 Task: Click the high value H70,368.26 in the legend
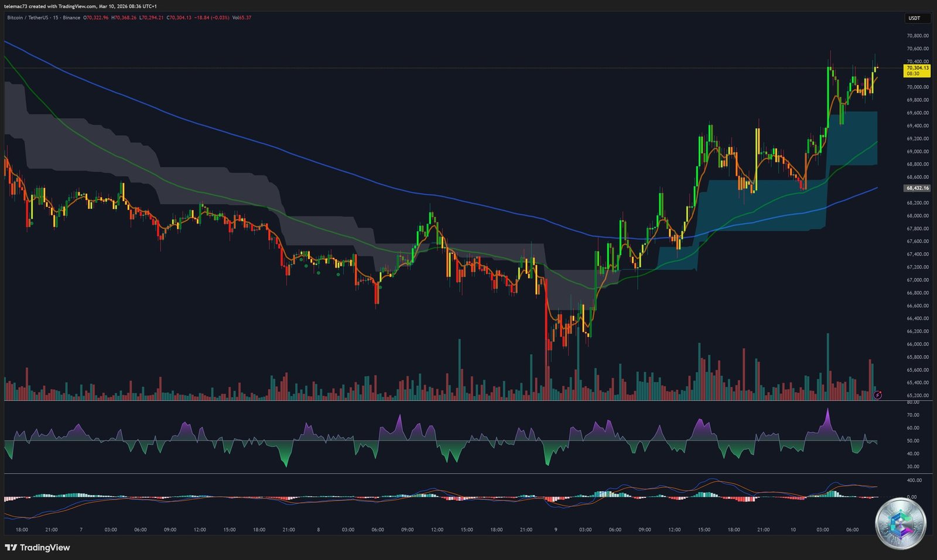[125, 18]
